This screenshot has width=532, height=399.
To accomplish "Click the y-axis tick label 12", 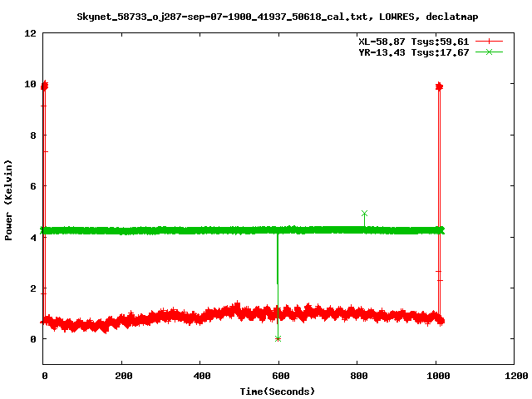I will tap(31, 33).
